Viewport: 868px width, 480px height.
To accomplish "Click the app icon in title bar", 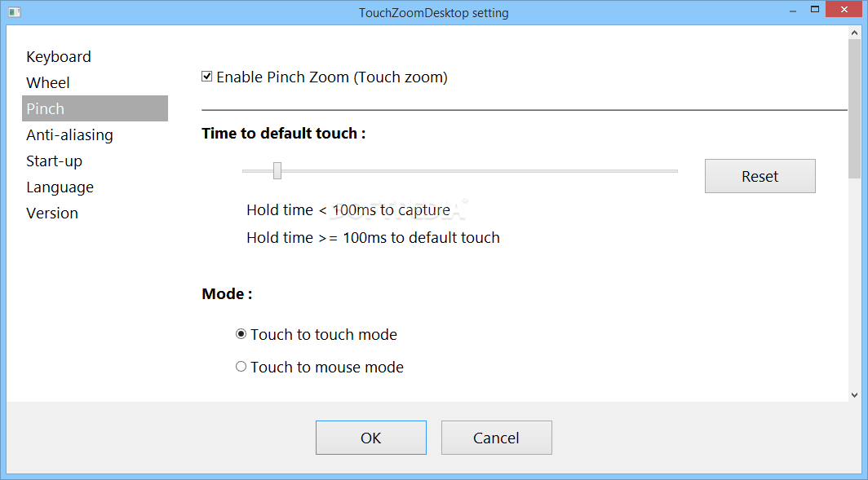I will pyautogui.click(x=15, y=11).
